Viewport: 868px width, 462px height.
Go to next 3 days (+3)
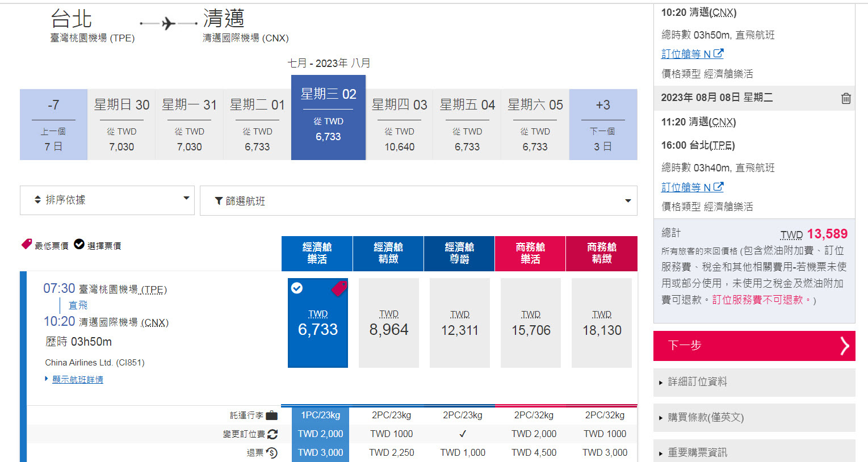coord(603,124)
